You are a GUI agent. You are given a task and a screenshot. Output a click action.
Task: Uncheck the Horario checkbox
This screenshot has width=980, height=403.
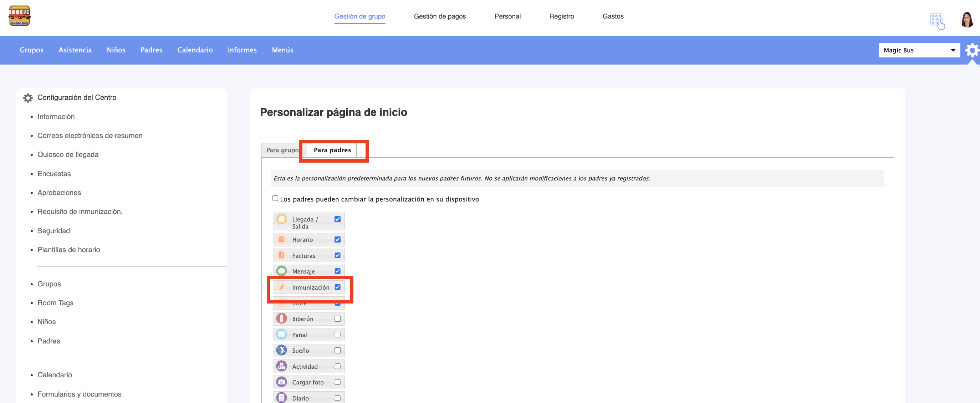click(337, 239)
